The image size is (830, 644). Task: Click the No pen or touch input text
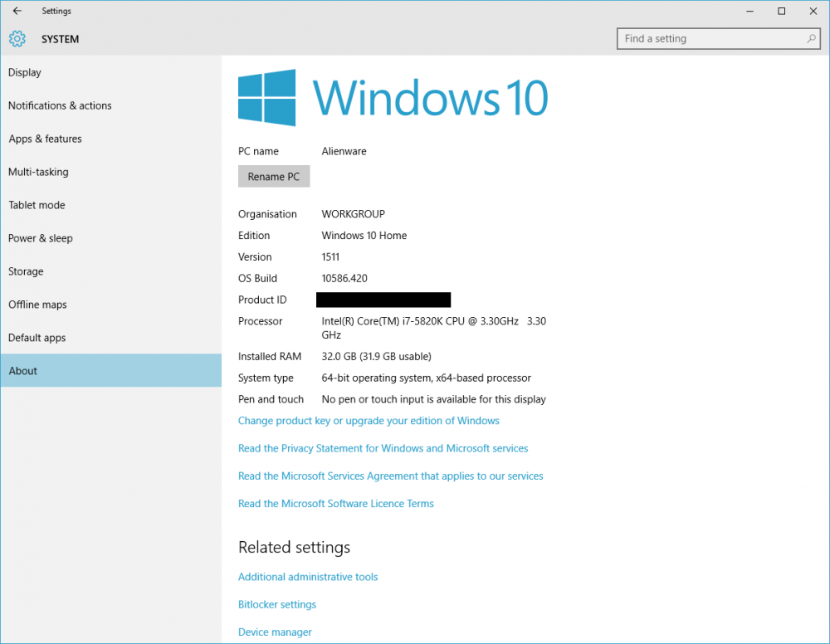click(433, 399)
